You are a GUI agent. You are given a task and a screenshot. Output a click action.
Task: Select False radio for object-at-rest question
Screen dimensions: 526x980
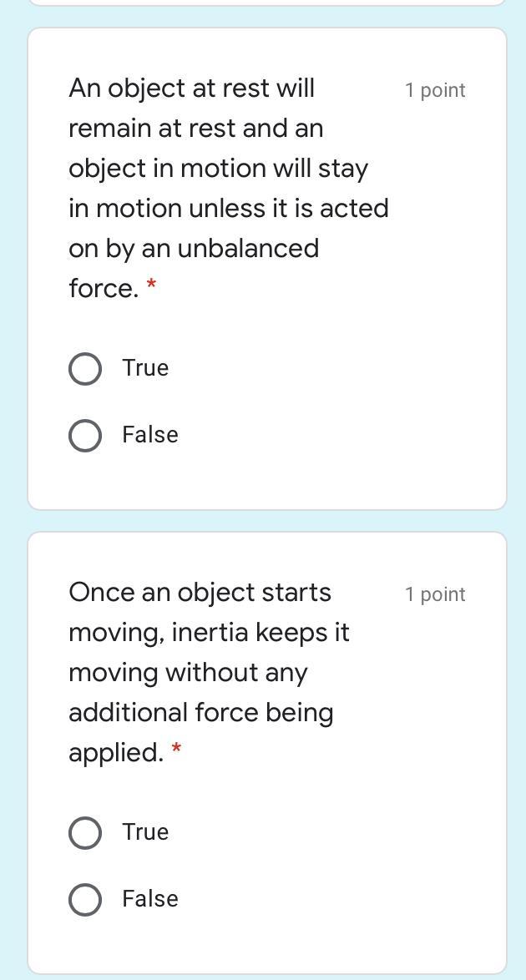click(x=85, y=436)
